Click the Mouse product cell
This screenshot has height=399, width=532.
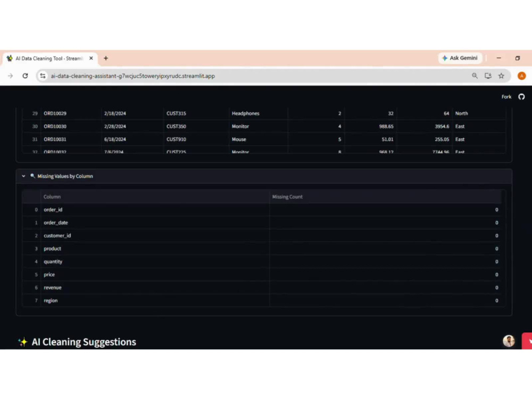coord(258,139)
